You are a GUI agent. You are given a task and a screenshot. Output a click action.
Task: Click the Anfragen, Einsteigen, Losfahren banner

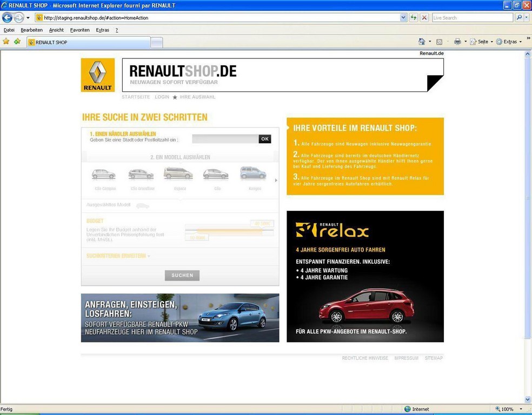pos(180,318)
